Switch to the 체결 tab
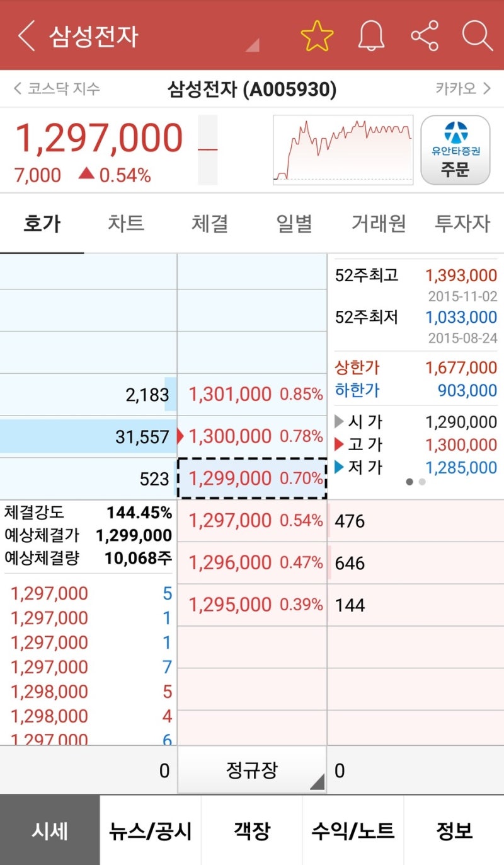 (210, 223)
